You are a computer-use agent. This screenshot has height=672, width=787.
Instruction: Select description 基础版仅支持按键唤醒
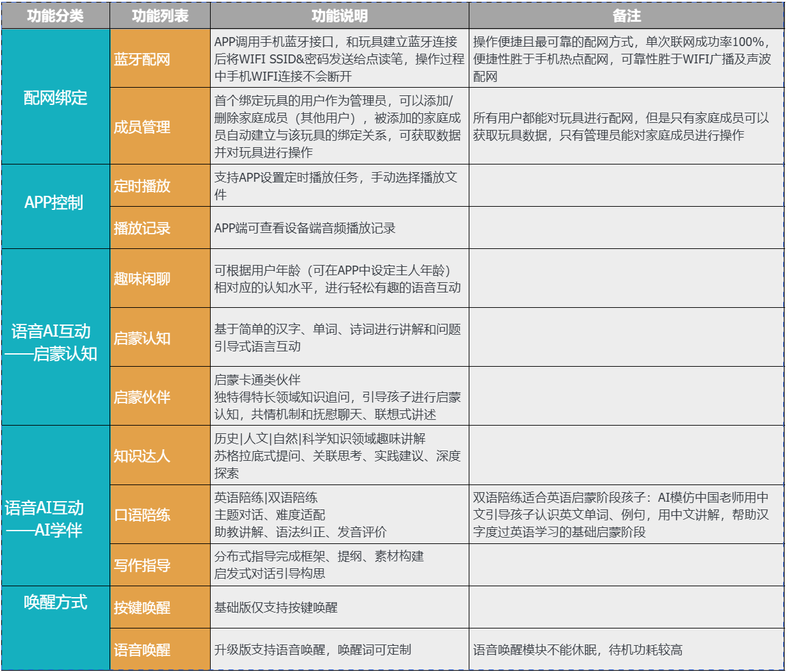click(x=339, y=607)
